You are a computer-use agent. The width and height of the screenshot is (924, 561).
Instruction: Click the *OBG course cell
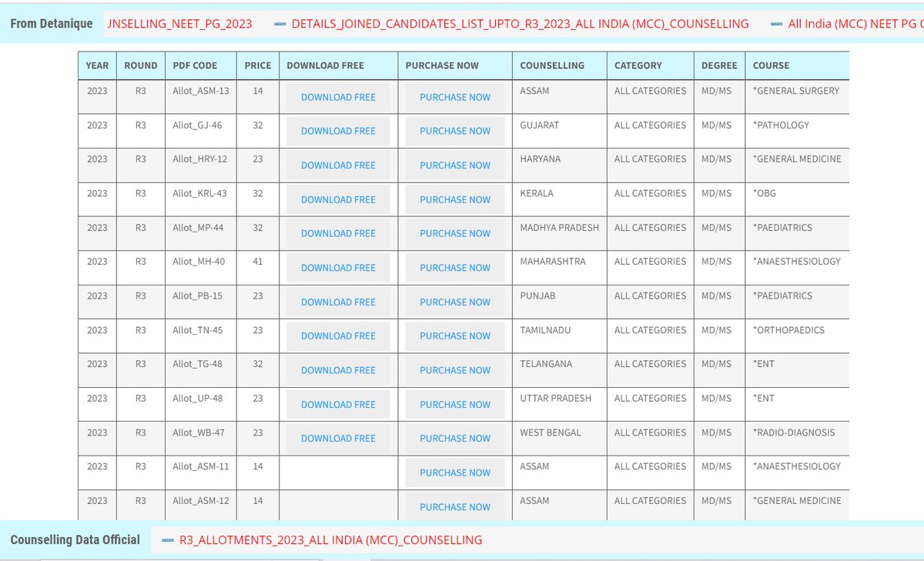point(798,199)
